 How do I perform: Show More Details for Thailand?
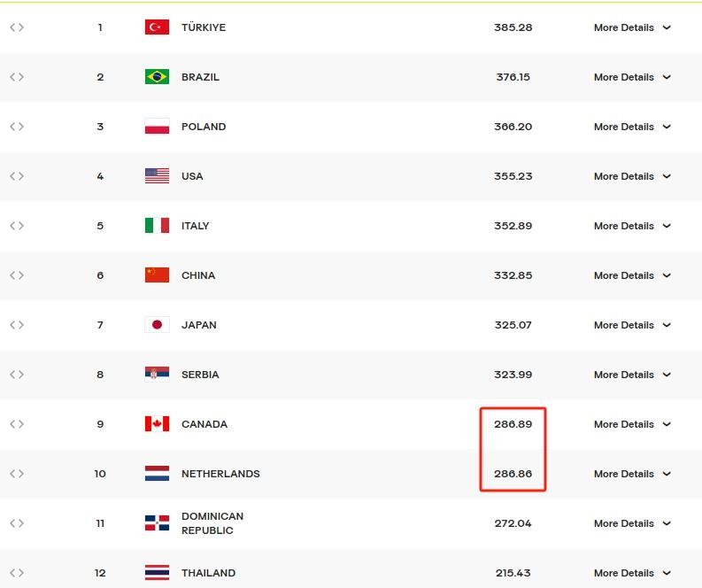(632, 573)
